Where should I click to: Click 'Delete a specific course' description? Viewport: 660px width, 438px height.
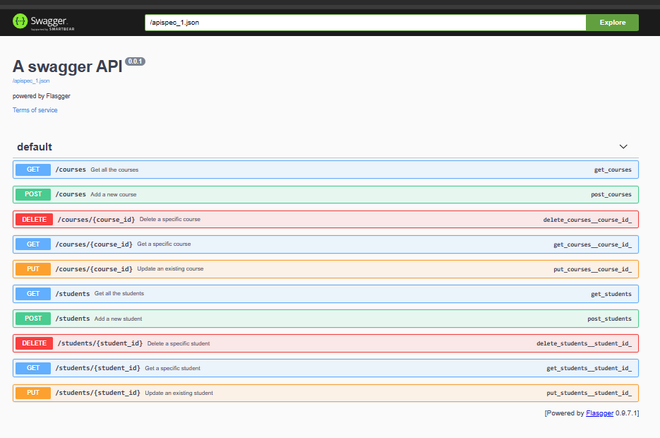coord(170,219)
